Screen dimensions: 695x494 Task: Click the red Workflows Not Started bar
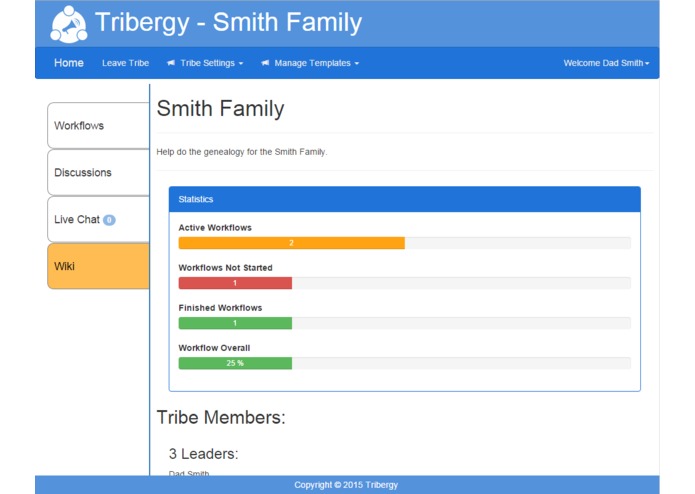(x=235, y=283)
